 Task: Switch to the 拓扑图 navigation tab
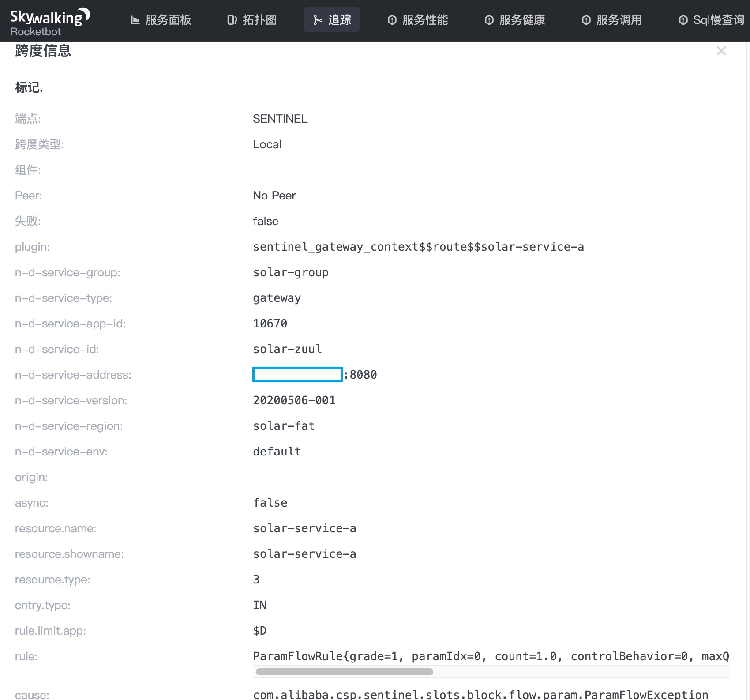pos(259,20)
